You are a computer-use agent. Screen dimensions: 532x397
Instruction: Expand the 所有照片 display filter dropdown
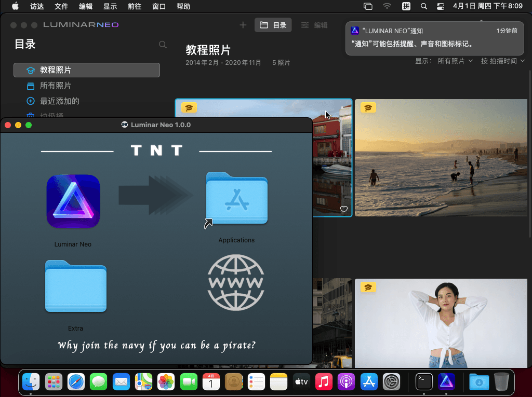455,61
